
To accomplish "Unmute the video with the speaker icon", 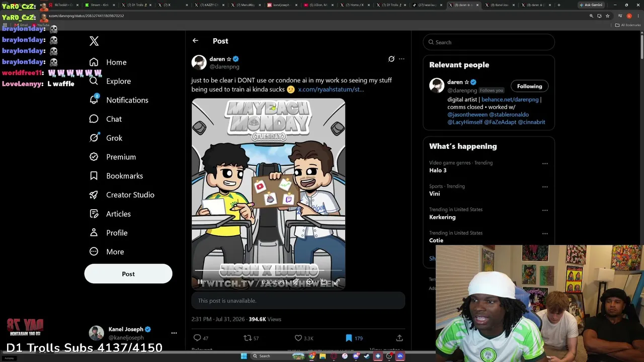I will tap(297, 282).
